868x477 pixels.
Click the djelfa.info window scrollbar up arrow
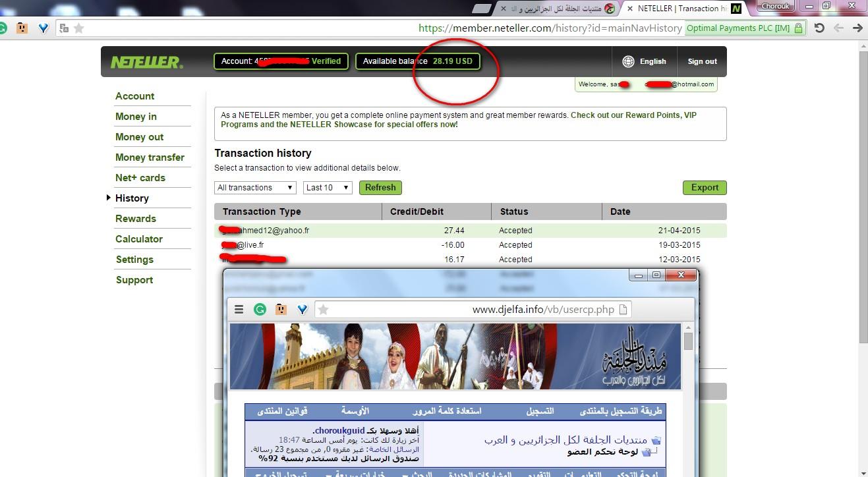(x=688, y=327)
